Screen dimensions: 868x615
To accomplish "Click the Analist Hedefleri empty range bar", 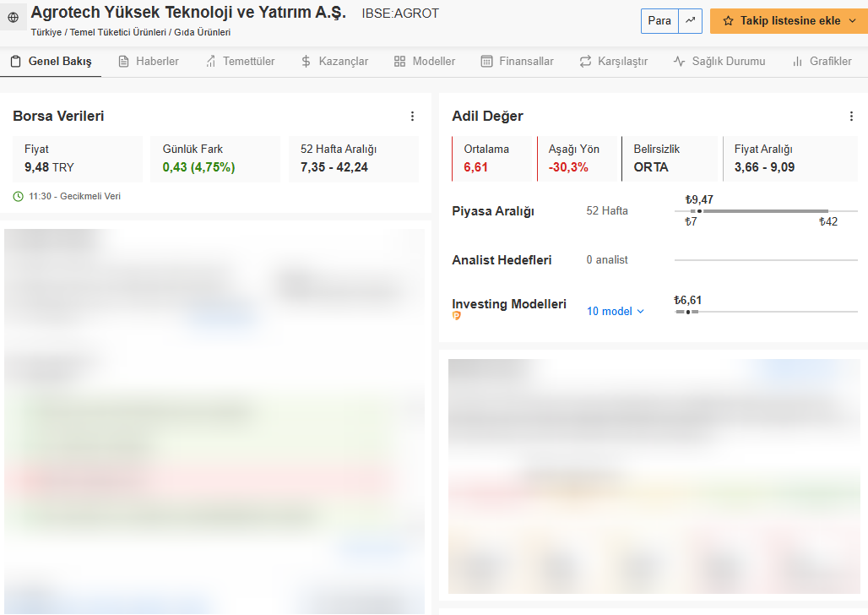I will click(x=766, y=260).
